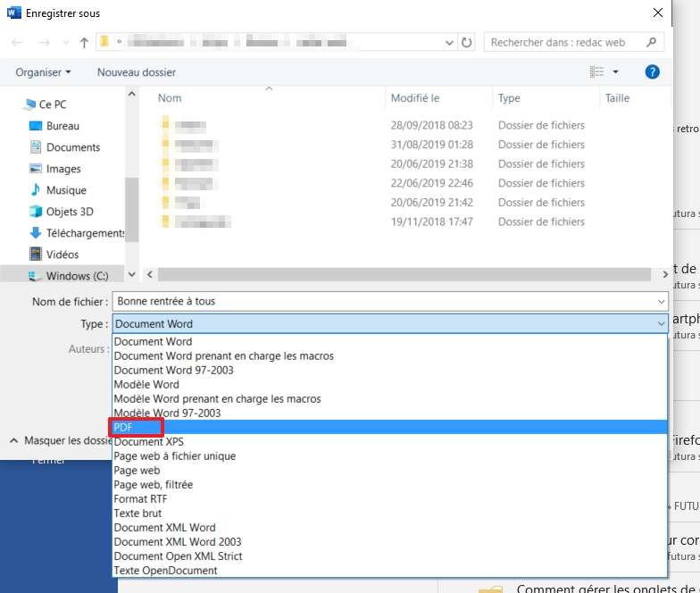The height and width of the screenshot is (593, 700).
Task: Sort files by Modifié le column
Action: [415, 98]
